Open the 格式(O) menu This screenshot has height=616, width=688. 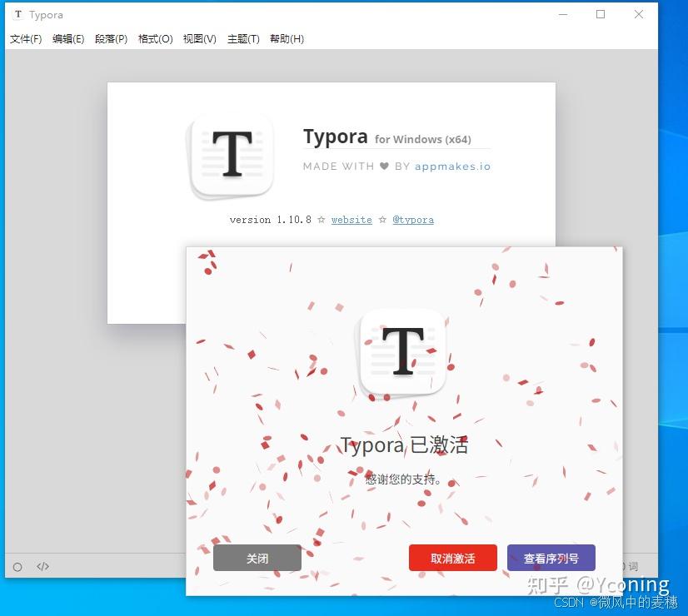[x=155, y=38]
